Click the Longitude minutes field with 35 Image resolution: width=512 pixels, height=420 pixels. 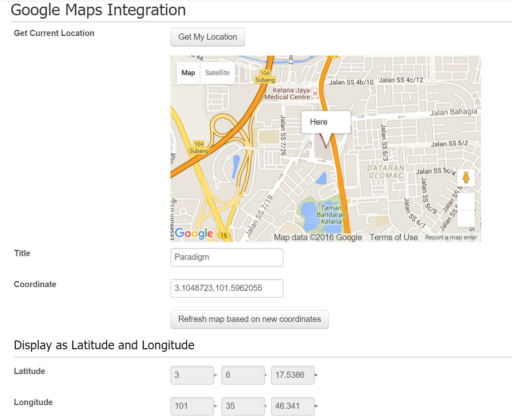tap(243, 406)
